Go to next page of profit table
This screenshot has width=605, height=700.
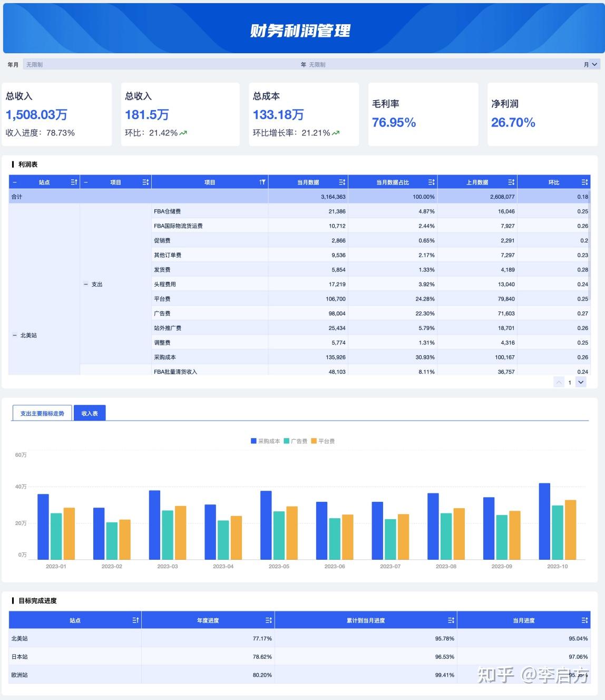[581, 382]
